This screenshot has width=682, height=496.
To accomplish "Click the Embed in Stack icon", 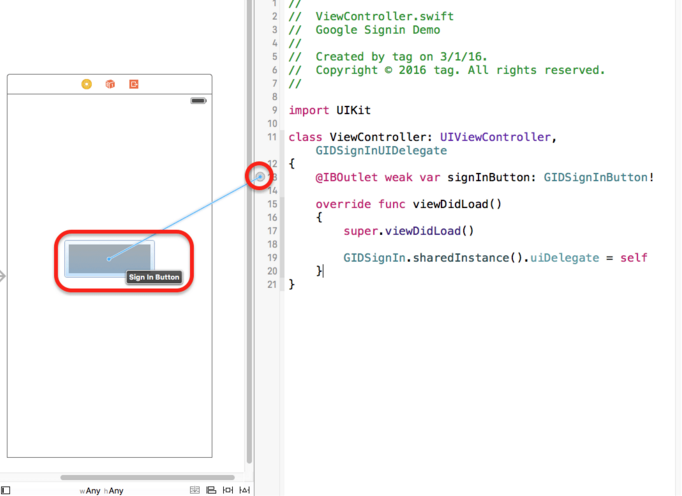I will pos(195,490).
